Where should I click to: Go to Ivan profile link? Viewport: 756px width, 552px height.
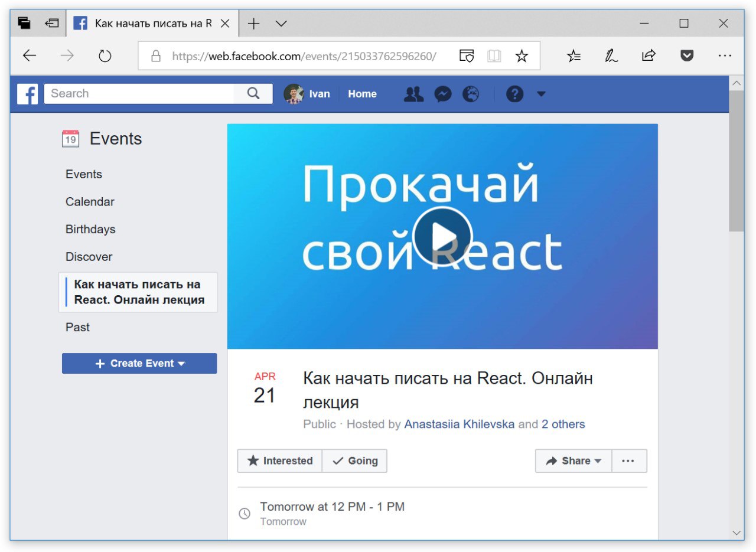coord(320,94)
